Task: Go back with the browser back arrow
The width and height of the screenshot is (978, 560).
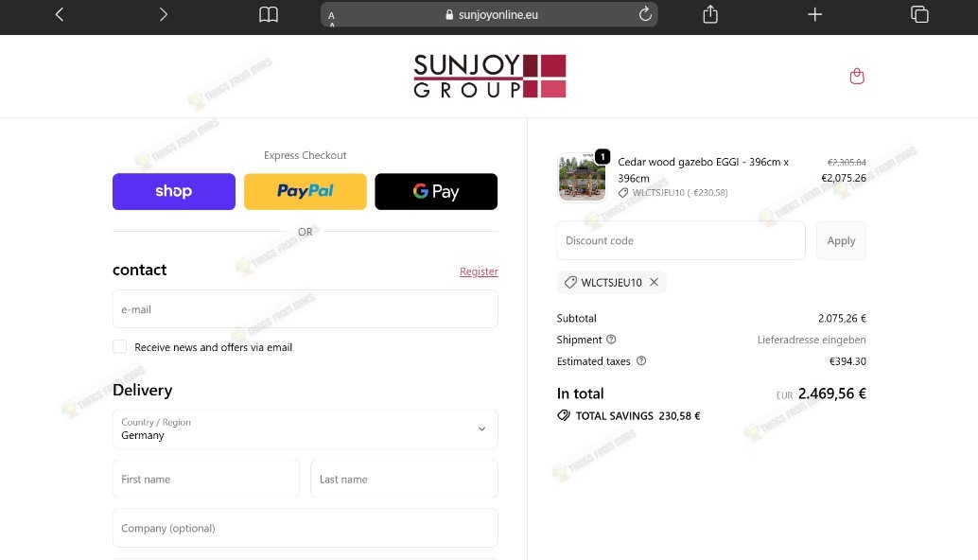Action: coord(60,14)
